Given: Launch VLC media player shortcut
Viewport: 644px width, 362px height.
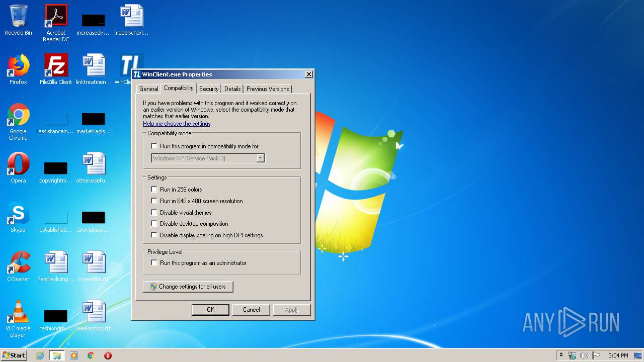Looking at the screenshot, I should (x=18, y=319).
